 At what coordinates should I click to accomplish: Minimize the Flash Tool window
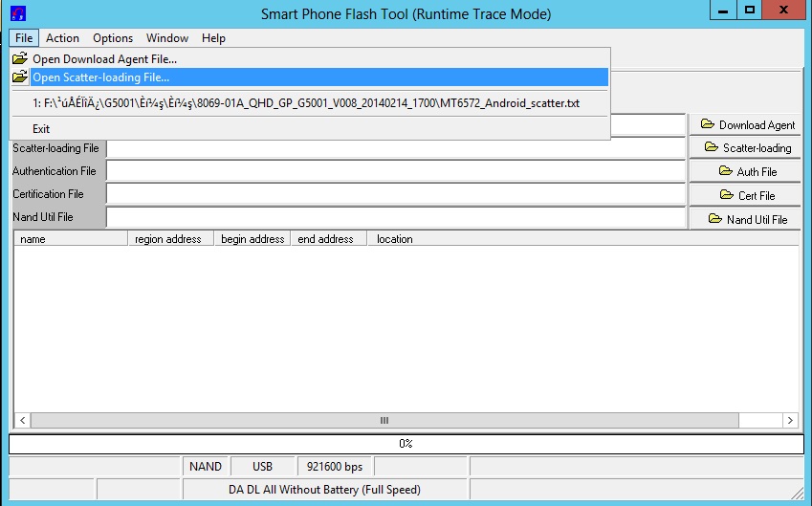coord(723,10)
